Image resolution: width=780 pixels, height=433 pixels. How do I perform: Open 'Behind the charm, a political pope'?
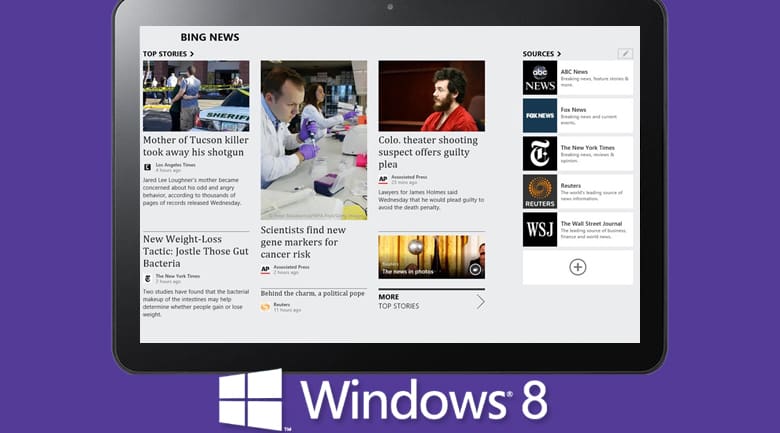312,294
